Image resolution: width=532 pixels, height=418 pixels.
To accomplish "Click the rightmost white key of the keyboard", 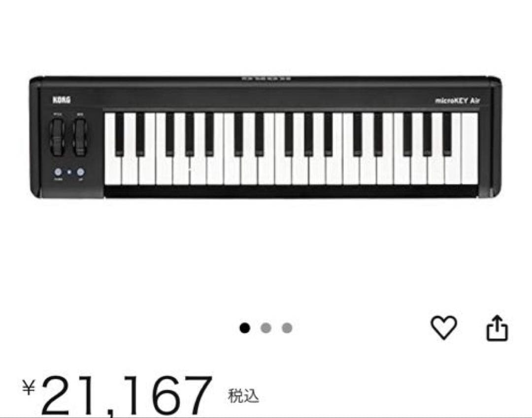I will pyautogui.click(x=470, y=149).
